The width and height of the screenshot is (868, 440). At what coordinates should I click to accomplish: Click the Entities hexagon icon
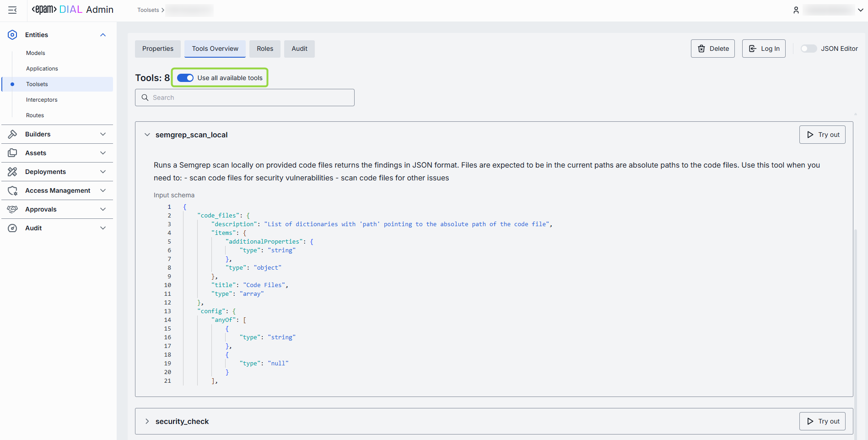[x=12, y=35]
